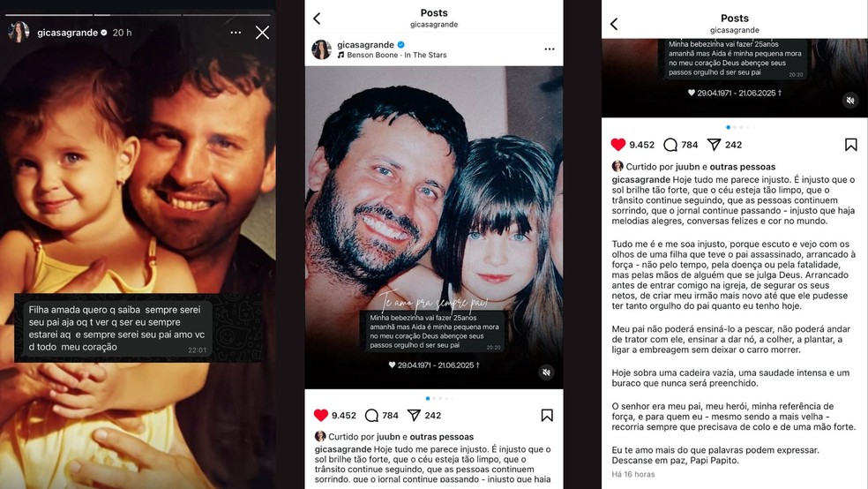
Task: Unmute the audio on middle post image
Action: [546, 372]
